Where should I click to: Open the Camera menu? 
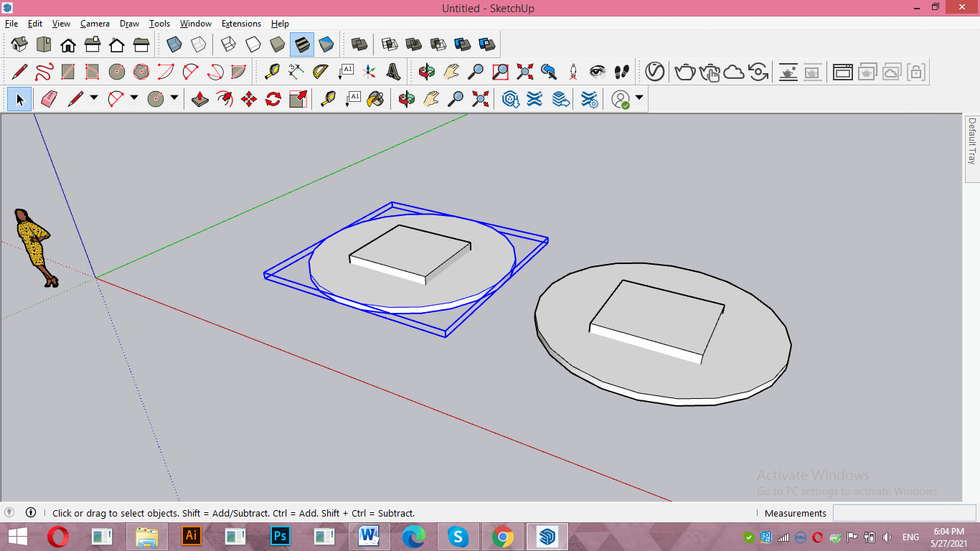pos(95,24)
